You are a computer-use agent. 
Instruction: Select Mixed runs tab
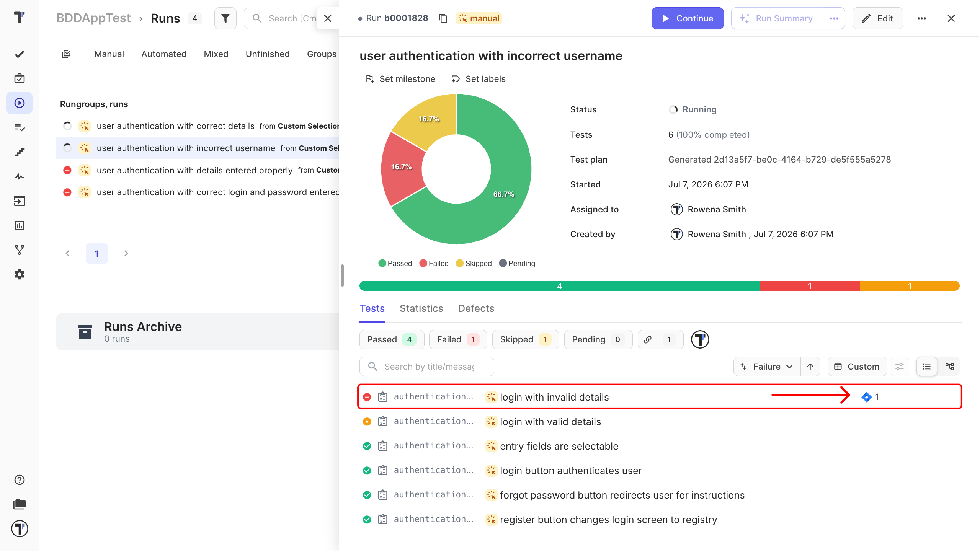coord(216,54)
